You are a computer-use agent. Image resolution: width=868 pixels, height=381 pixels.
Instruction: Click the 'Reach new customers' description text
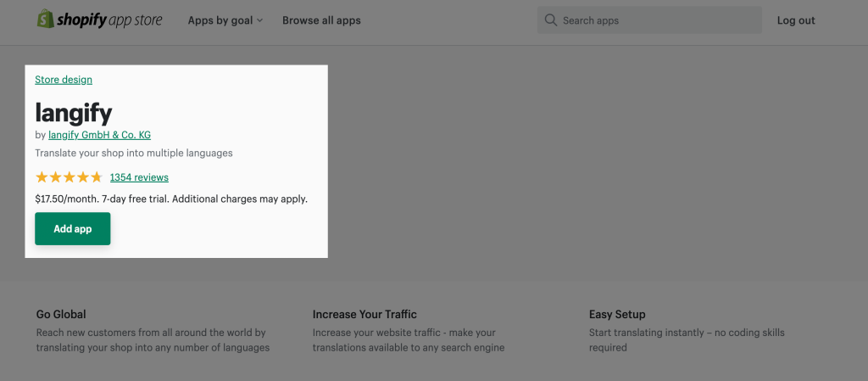tap(153, 340)
